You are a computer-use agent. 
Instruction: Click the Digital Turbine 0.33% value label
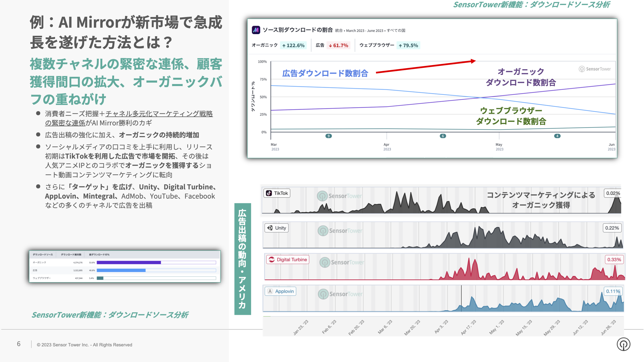point(614,259)
